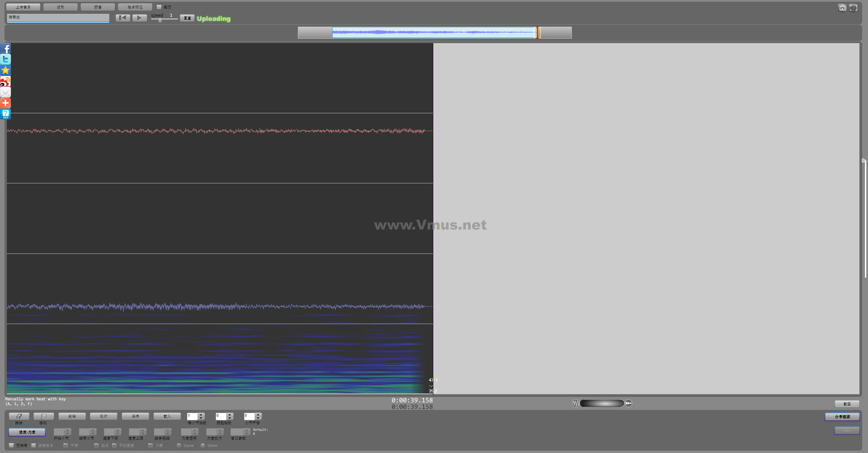
Task: Click the speed slider handle
Action: point(160,20)
